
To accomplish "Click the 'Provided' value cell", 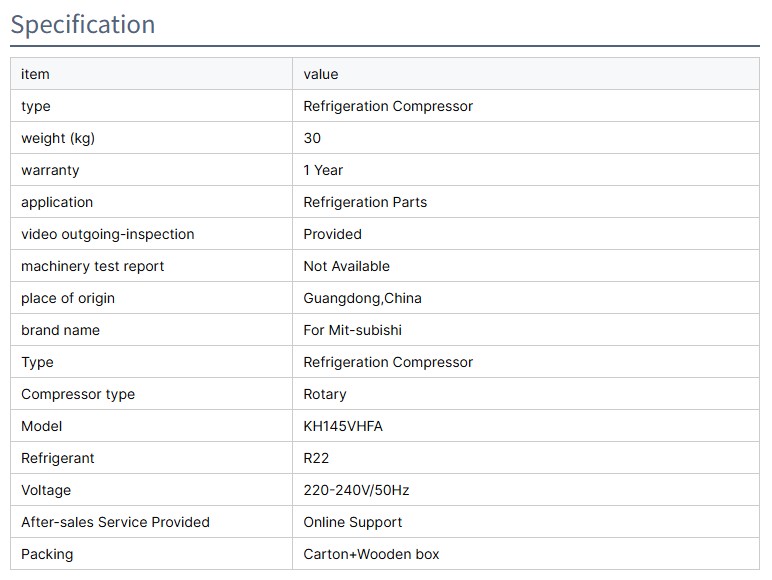I will pos(332,234).
